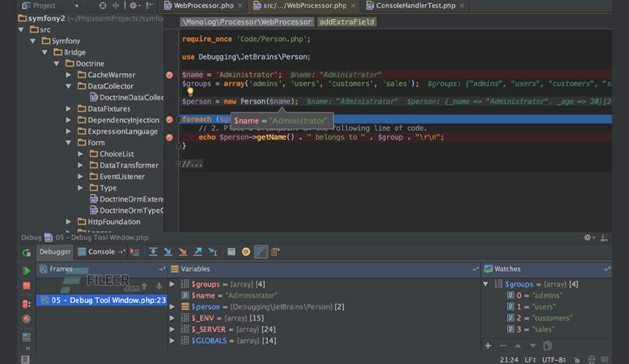Collapse all in Project panel

coord(116,5)
